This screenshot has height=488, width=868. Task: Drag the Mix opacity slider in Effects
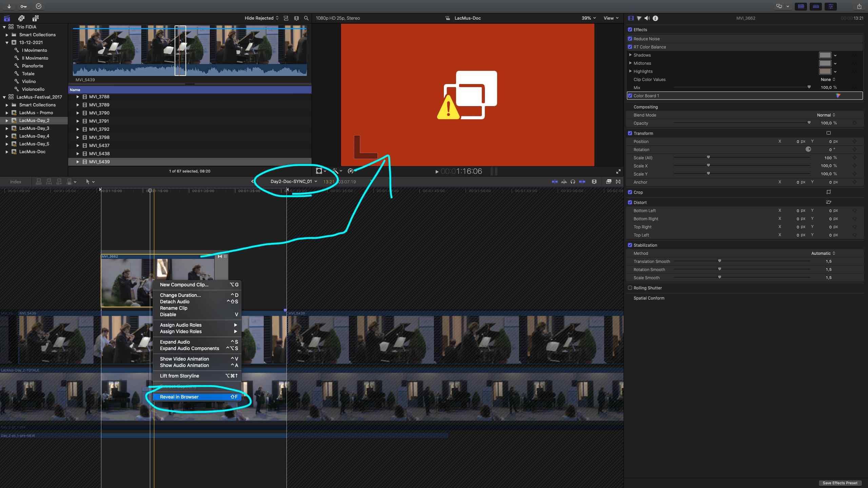click(808, 87)
